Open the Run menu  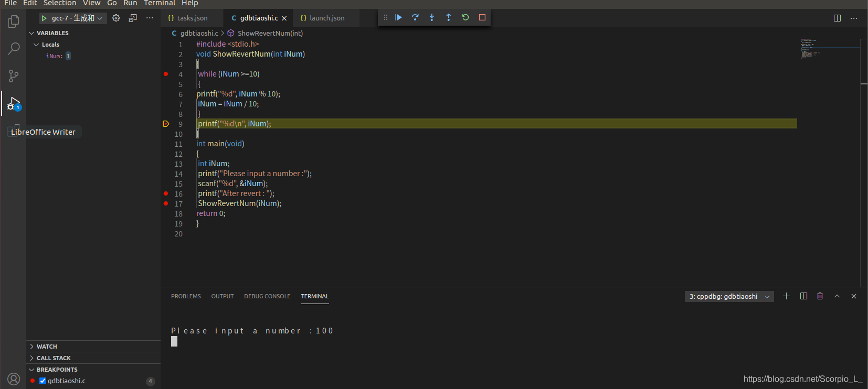pyautogui.click(x=130, y=3)
